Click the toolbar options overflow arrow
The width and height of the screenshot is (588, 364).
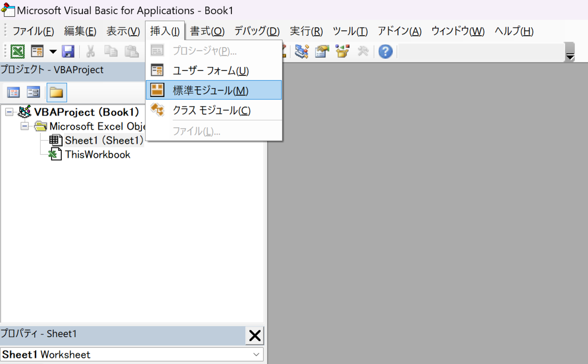(570, 52)
